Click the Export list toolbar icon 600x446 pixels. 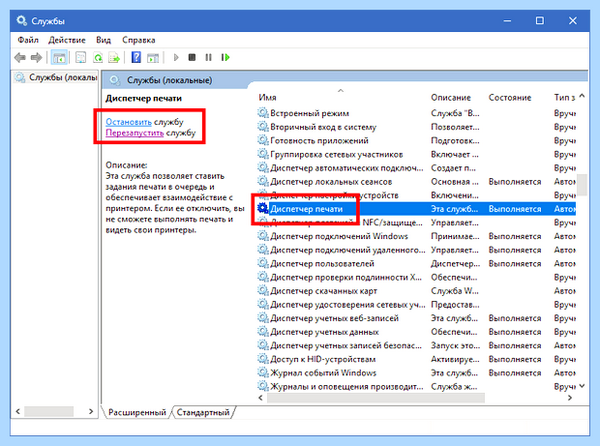coord(114,58)
